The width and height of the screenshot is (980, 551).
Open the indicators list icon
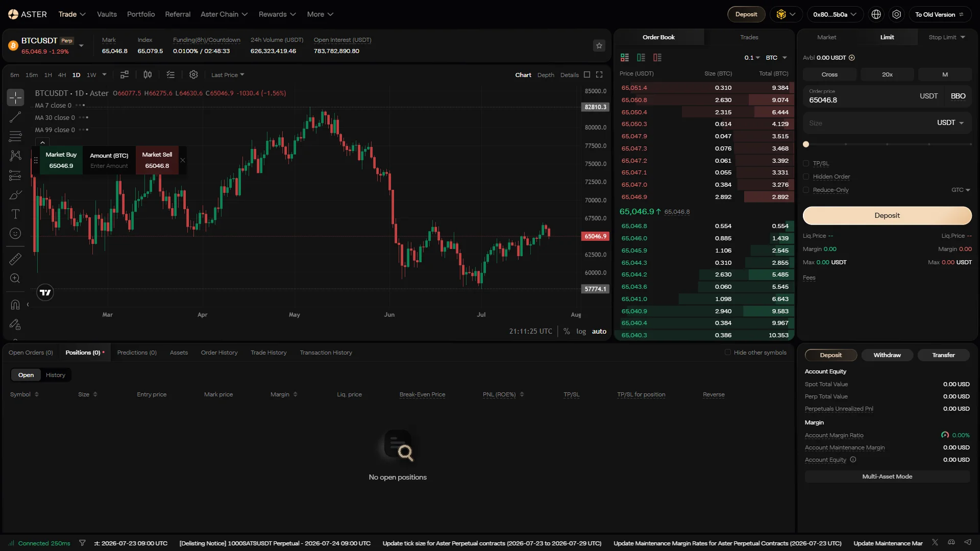click(170, 74)
